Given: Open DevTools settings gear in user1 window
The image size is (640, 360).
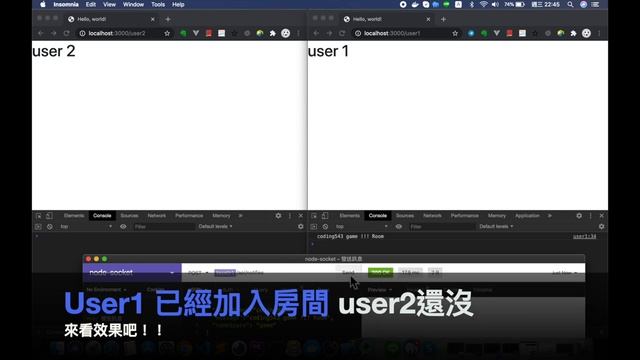Looking at the screenshot, I should [x=579, y=216].
